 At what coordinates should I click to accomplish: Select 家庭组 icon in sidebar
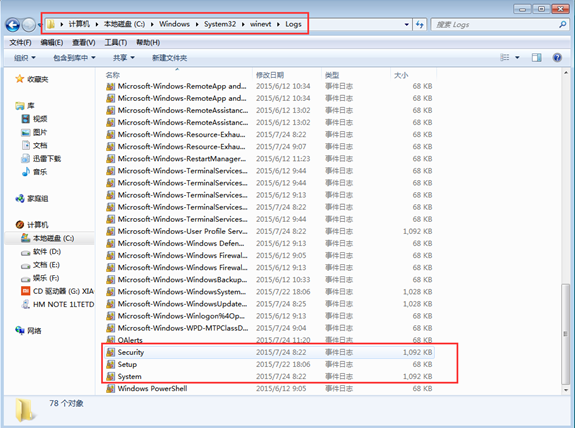19,199
